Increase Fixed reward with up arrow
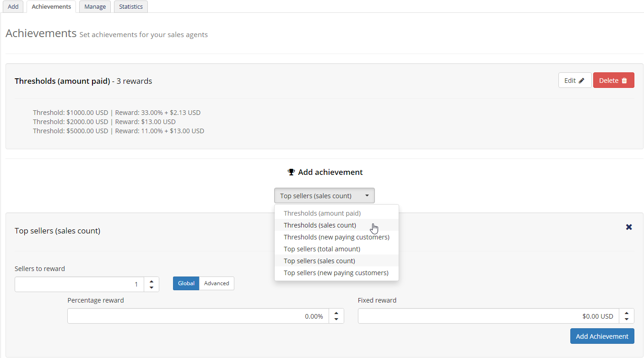Screen dimensions: 644x358 627,312
